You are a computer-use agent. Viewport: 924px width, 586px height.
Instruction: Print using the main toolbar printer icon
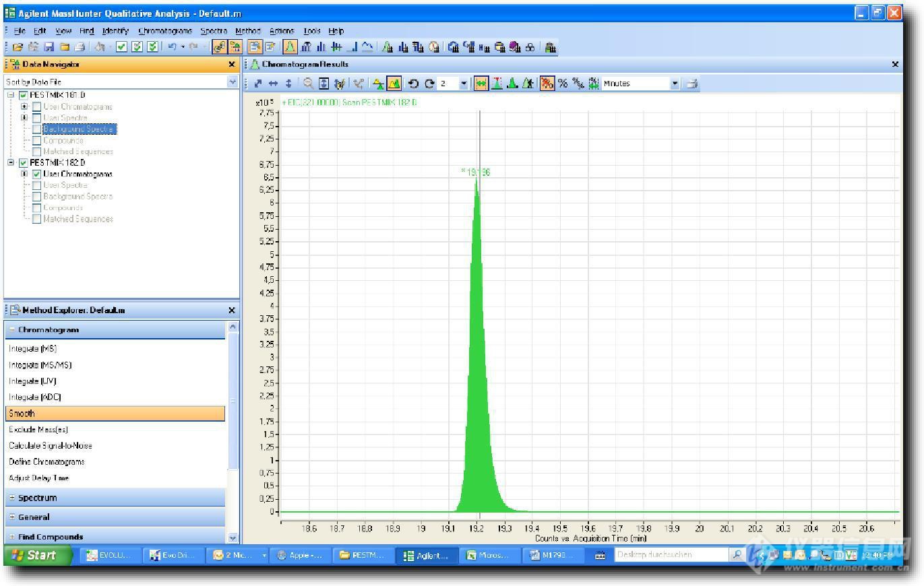click(80, 47)
